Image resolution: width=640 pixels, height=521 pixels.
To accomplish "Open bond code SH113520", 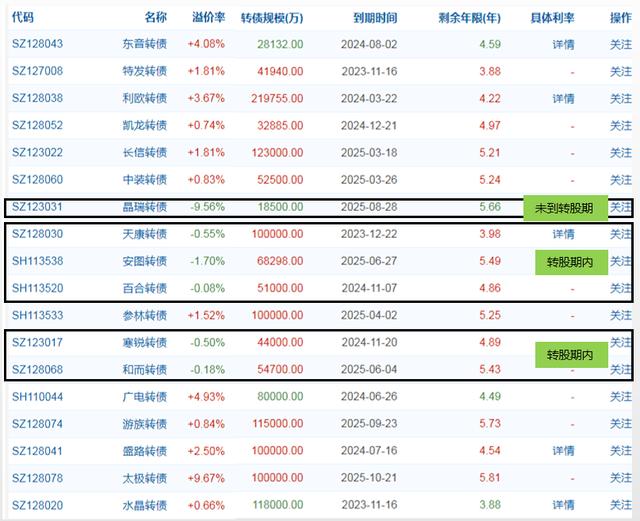I will click(38, 288).
